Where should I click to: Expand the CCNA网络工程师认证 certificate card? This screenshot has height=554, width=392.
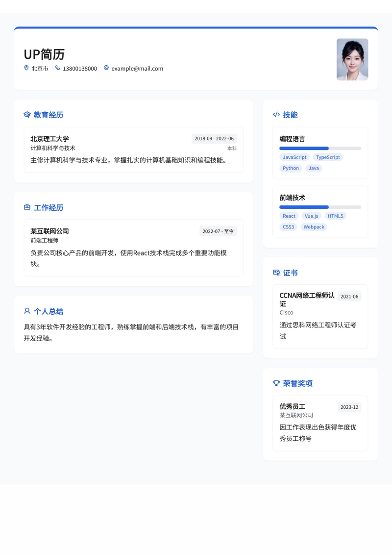point(320,316)
